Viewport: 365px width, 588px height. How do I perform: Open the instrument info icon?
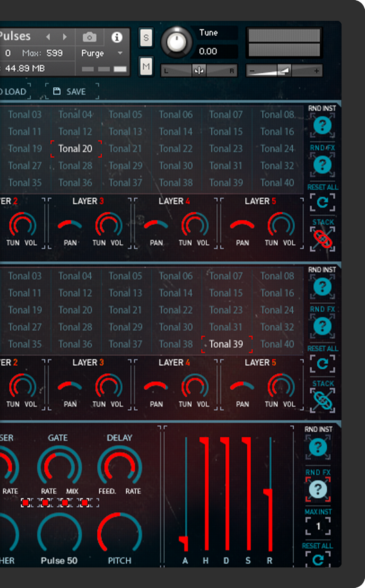click(x=117, y=38)
